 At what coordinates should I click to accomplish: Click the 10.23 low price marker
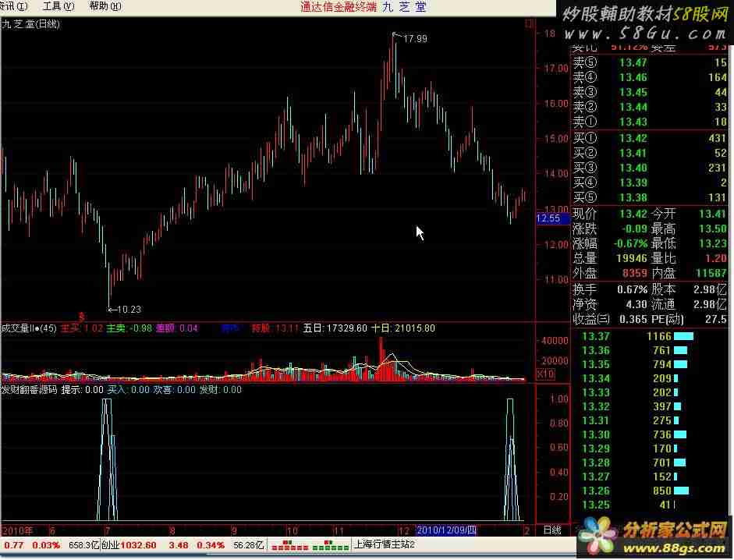129,310
